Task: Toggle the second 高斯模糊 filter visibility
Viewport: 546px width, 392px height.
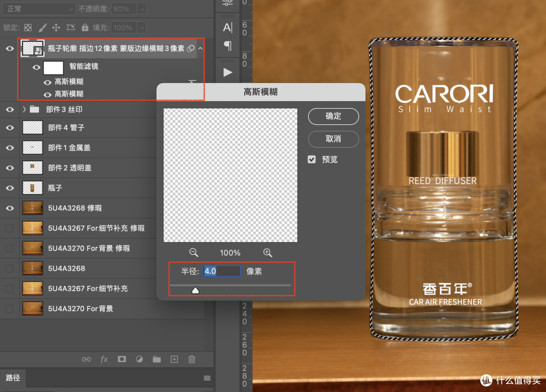Action: pos(48,94)
